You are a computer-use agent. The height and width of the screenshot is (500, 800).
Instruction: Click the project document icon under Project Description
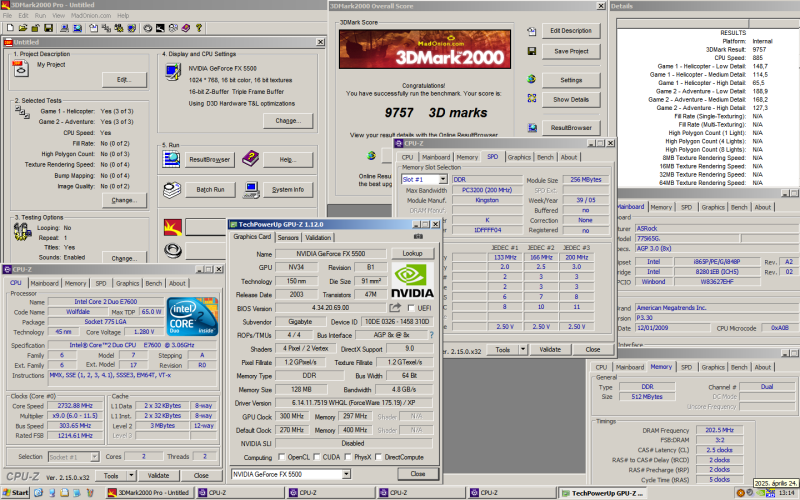[21, 68]
